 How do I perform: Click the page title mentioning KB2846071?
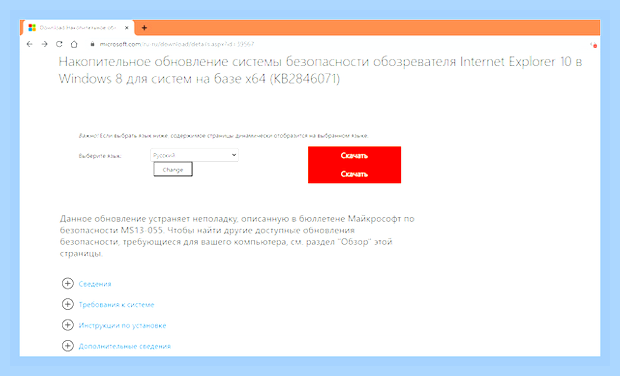(320, 70)
